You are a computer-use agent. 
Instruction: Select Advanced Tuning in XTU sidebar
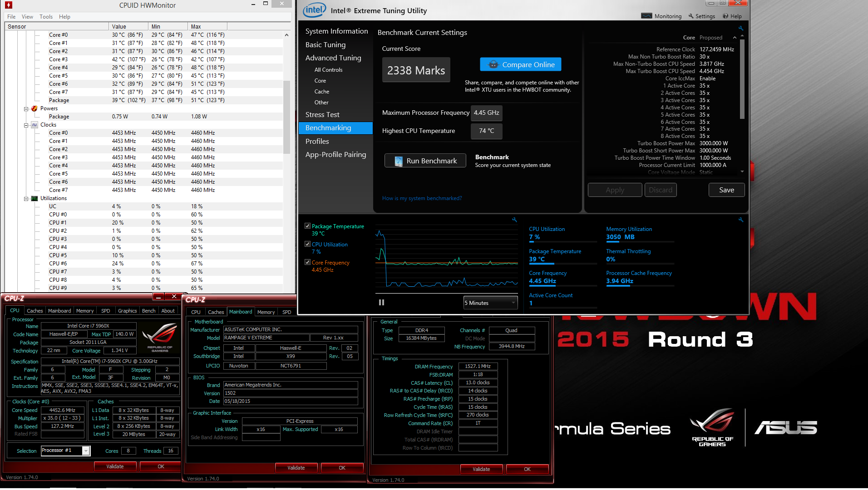pyautogui.click(x=333, y=58)
